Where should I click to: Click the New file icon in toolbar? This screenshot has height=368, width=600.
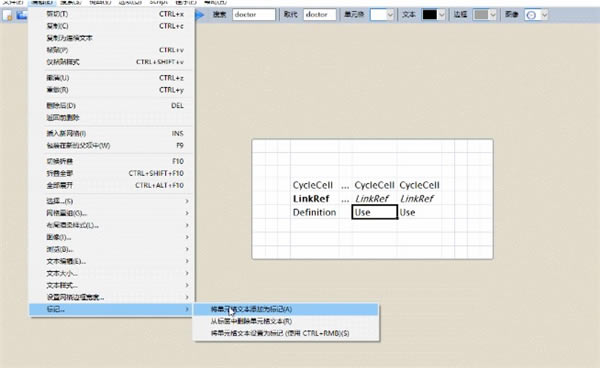point(7,15)
